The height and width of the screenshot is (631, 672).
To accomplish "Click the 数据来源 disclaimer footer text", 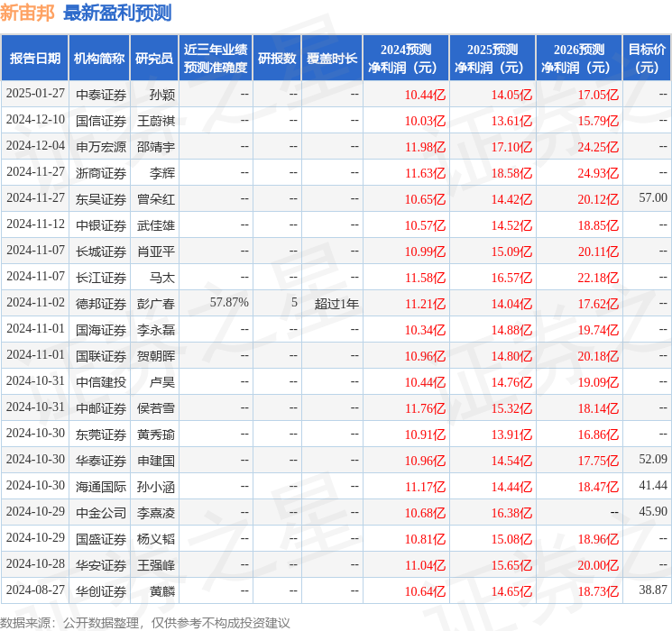I will 145,622.
